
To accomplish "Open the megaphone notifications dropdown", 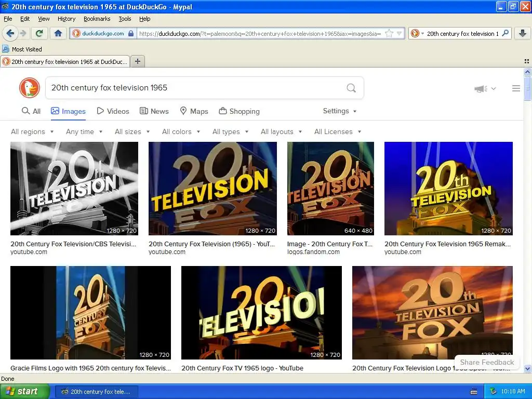I will (x=485, y=88).
